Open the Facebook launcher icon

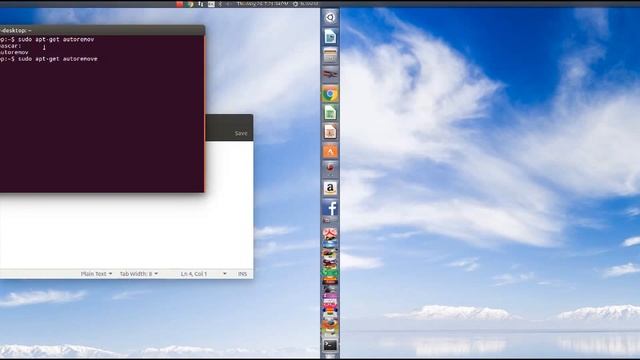point(330,208)
